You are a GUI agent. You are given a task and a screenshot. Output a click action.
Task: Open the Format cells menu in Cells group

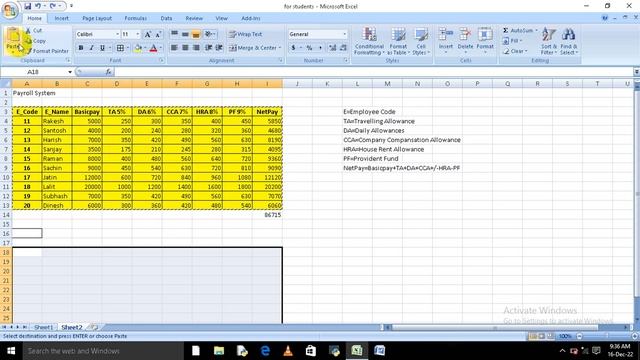pos(485,39)
